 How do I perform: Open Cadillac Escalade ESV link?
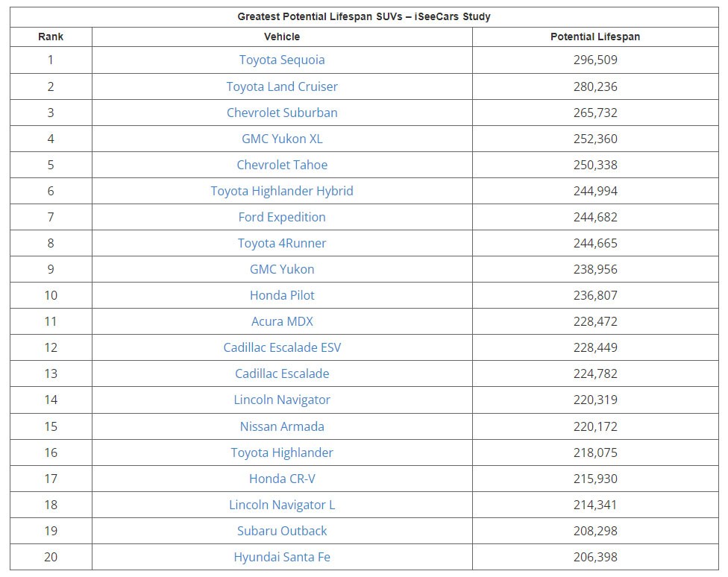[x=282, y=347]
